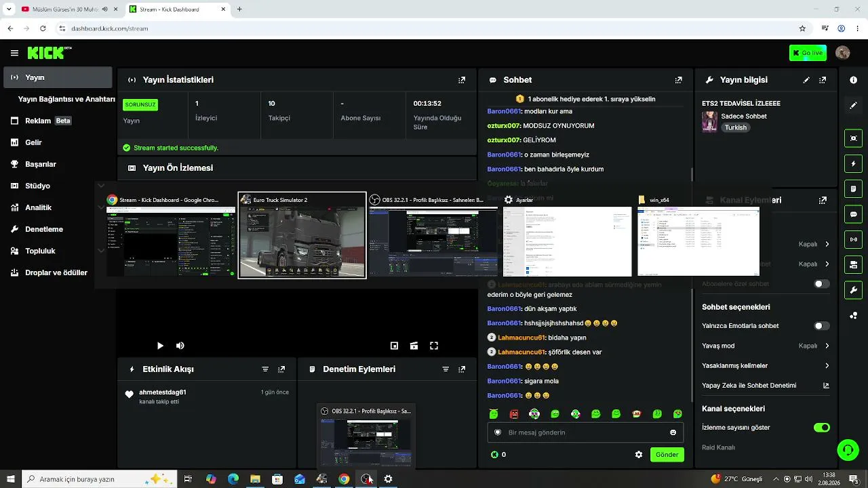
Task: Pop out the Kanal Eylemleri panel
Action: [823, 201]
